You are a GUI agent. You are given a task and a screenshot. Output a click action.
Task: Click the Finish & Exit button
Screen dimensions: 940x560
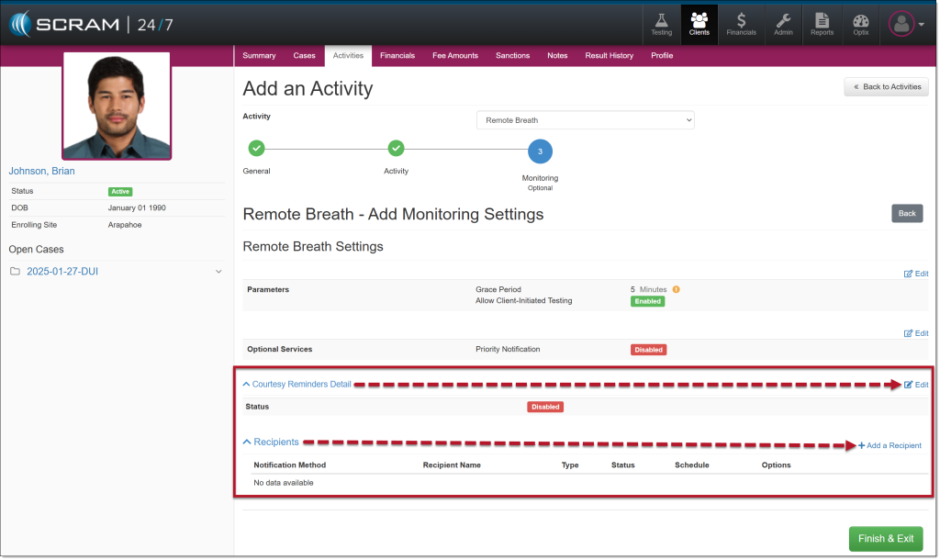(885, 539)
